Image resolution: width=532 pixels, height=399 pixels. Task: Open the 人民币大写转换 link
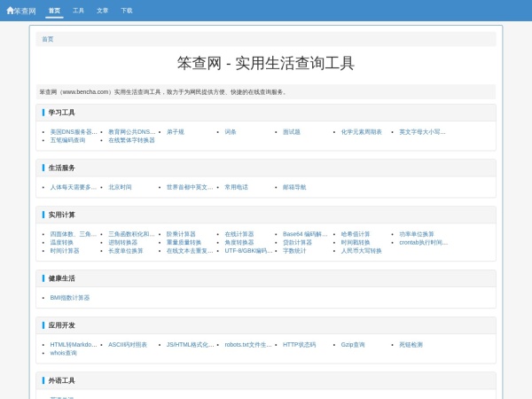362,251
